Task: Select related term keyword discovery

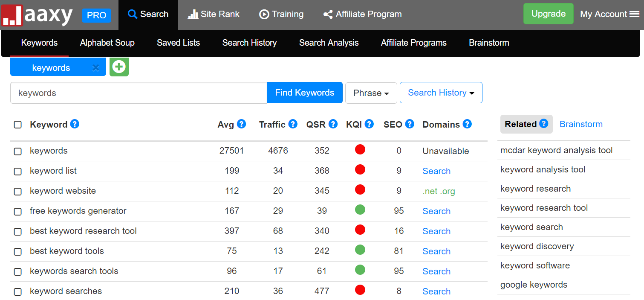Action: click(x=537, y=246)
